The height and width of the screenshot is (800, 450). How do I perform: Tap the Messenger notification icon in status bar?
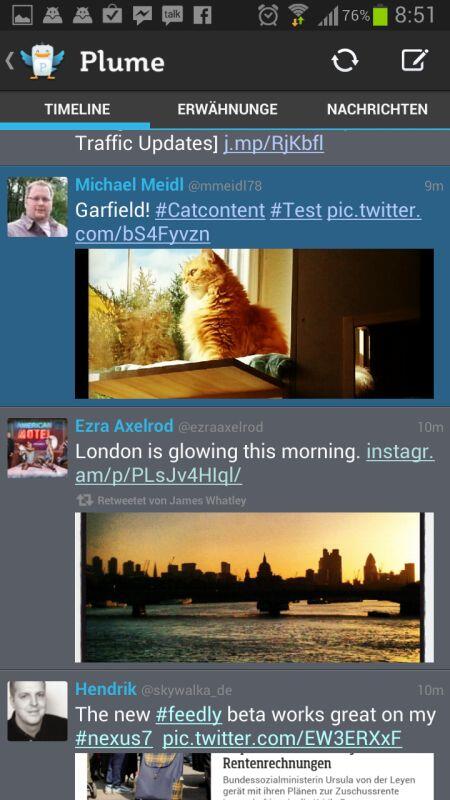(x=142, y=15)
